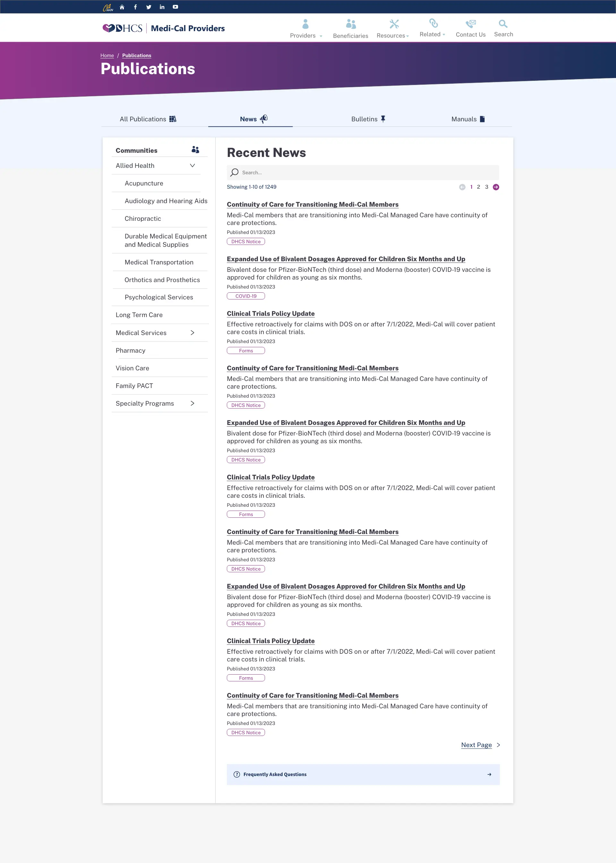Click the Twitter icon in the top bar
616x863 pixels.
click(149, 6)
